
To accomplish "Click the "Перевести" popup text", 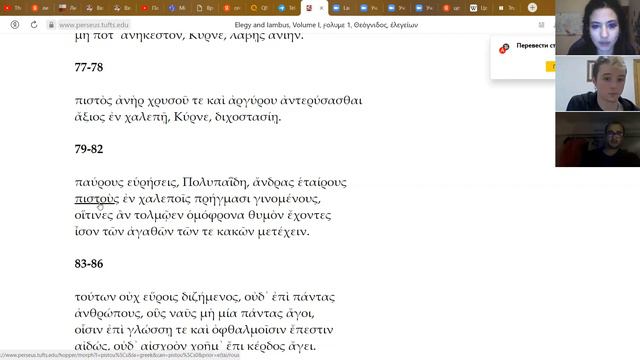I will click(536, 46).
